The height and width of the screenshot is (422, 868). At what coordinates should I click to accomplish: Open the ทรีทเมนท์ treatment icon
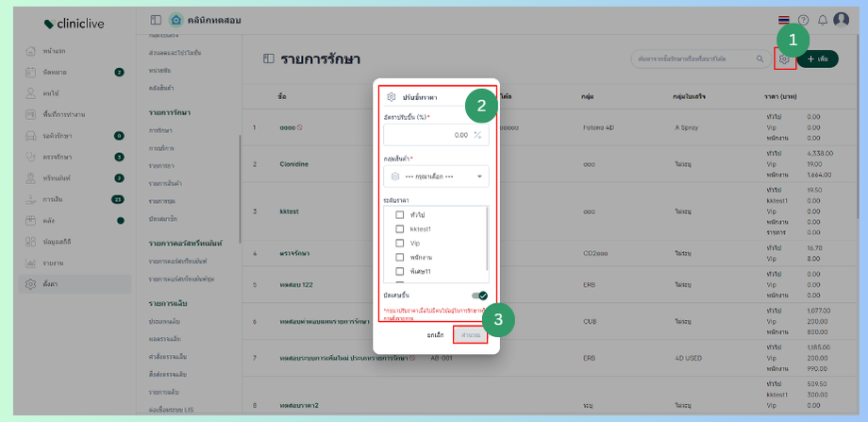pos(31,178)
